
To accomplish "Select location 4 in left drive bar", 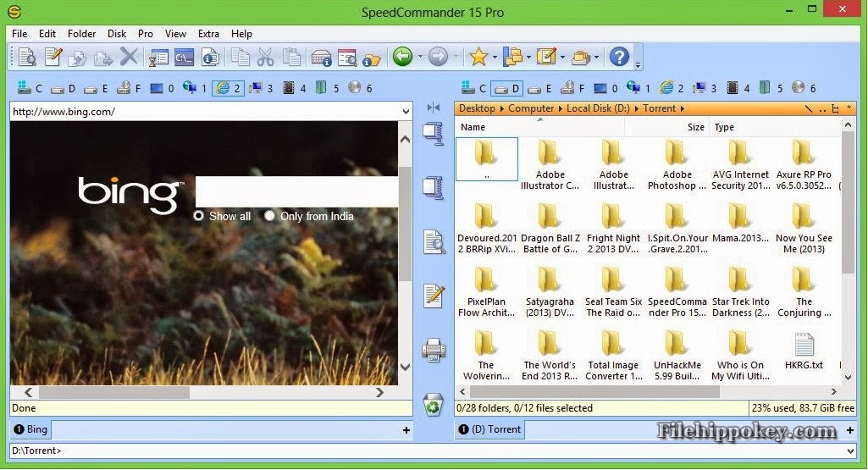I will coord(294,88).
